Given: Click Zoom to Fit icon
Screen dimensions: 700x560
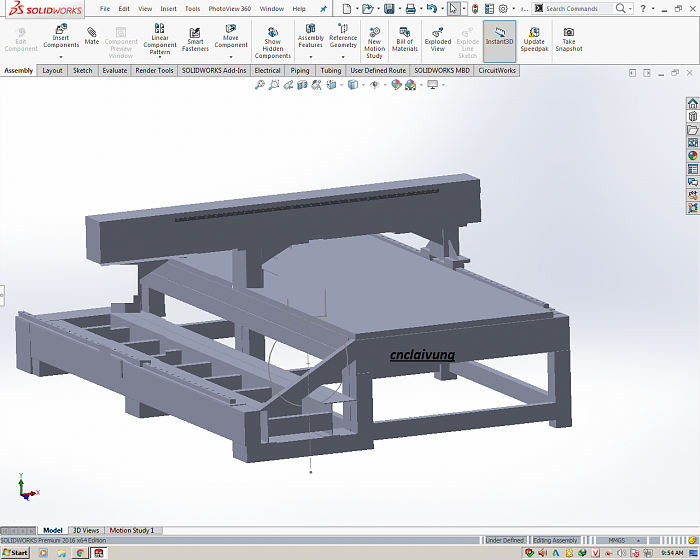Looking at the screenshot, I should [259, 85].
